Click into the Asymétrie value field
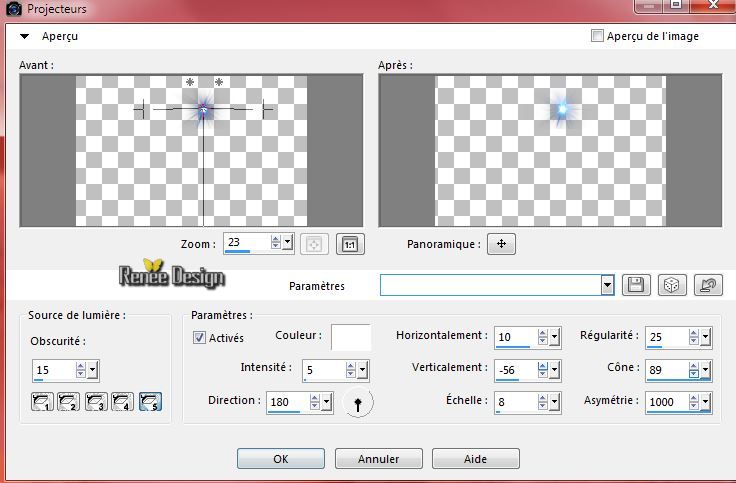Image resolution: width=736 pixels, height=483 pixels. click(x=667, y=402)
